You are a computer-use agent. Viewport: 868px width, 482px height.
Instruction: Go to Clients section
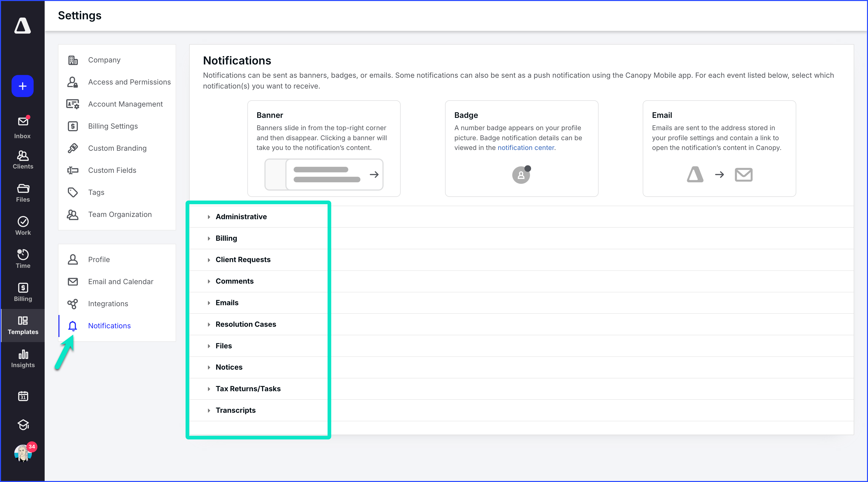click(23, 160)
